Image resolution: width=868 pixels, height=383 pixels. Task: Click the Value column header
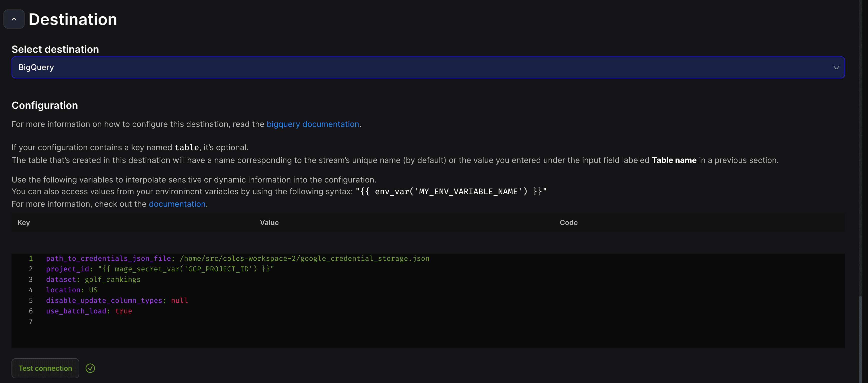click(269, 223)
